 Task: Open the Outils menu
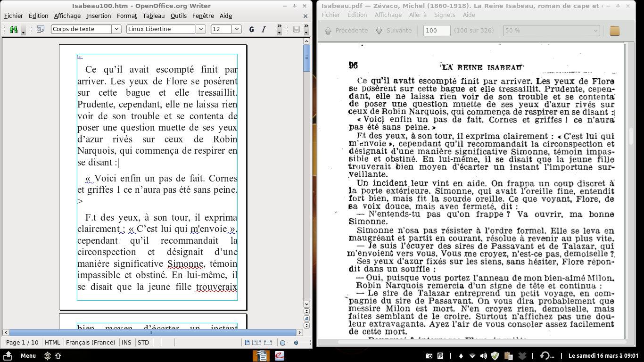tap(179, 16)
